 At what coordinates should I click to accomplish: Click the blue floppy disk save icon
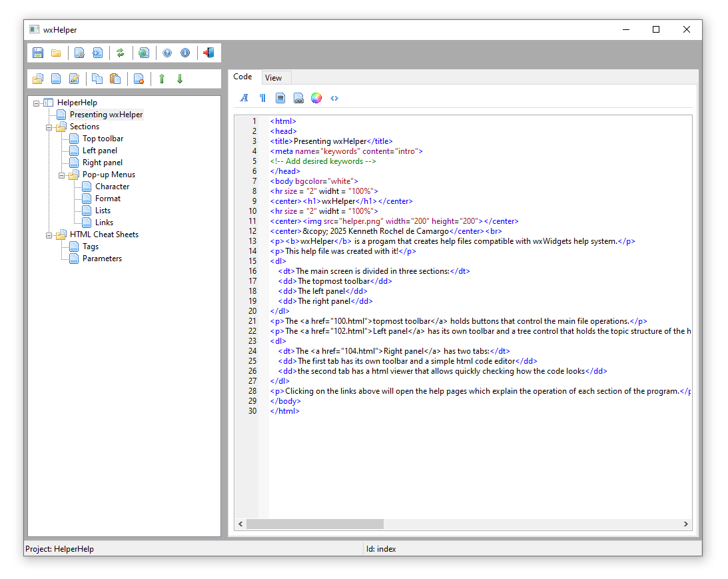click(38, 53)
